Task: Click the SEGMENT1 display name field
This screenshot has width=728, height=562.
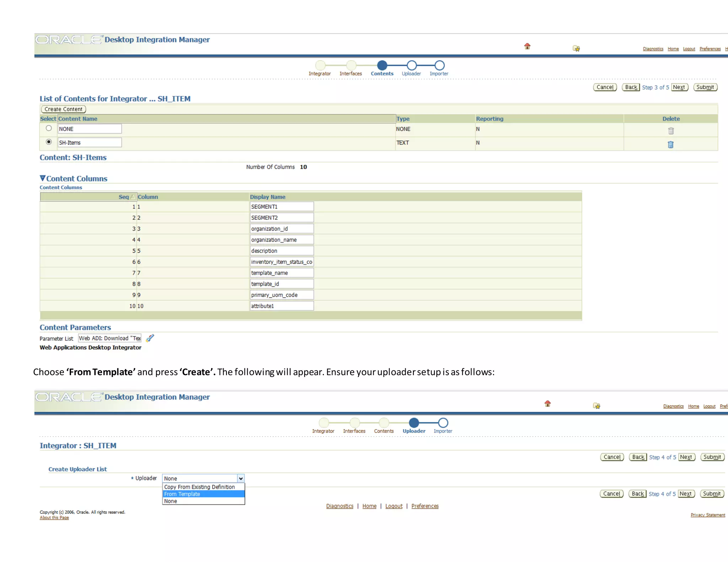Action: (281, 206)
